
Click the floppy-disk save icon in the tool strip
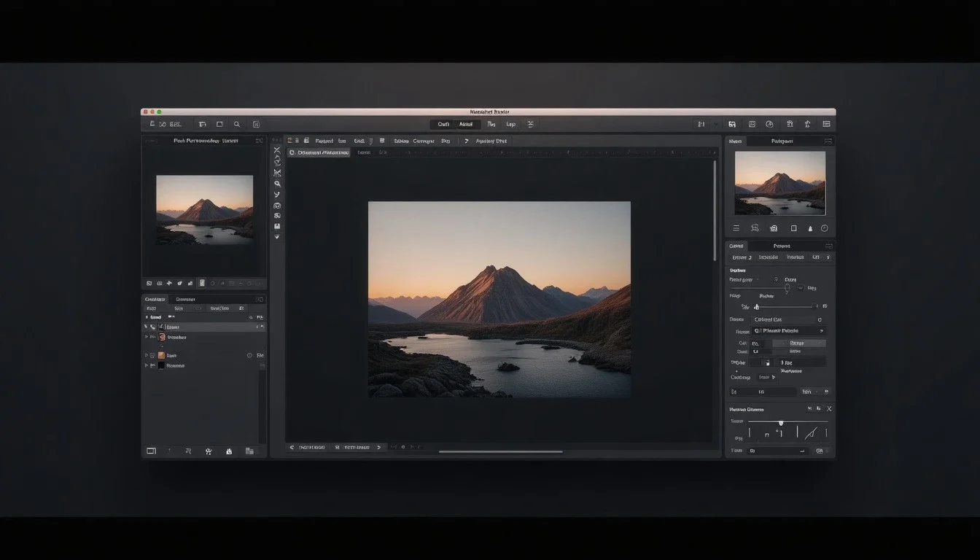[277, 227]
